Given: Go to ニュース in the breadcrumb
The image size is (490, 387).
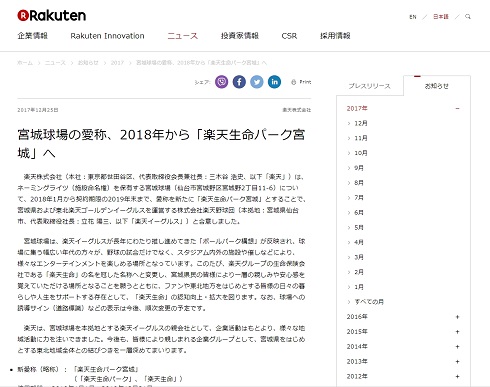Looking at the screenshot, I should pyautogui.click(x=55, y=63).
